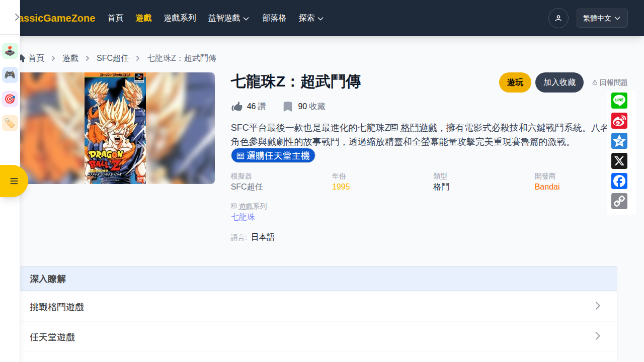Open 遊戲系列 in the navbar

coord(180,18)
